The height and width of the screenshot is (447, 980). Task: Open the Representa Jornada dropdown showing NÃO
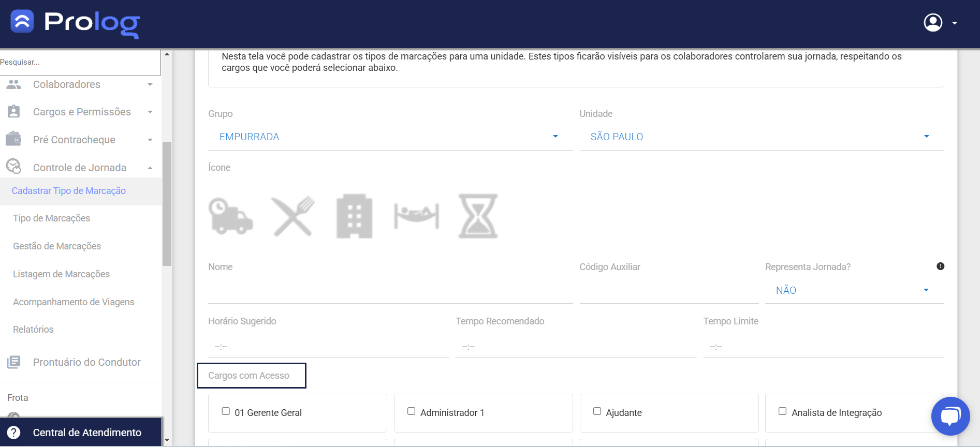855,290
